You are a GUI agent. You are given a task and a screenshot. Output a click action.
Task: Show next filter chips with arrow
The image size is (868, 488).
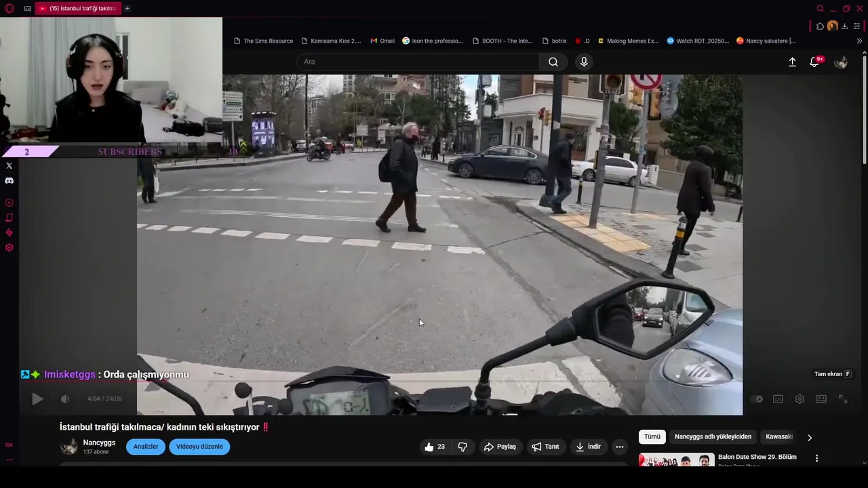809,437
